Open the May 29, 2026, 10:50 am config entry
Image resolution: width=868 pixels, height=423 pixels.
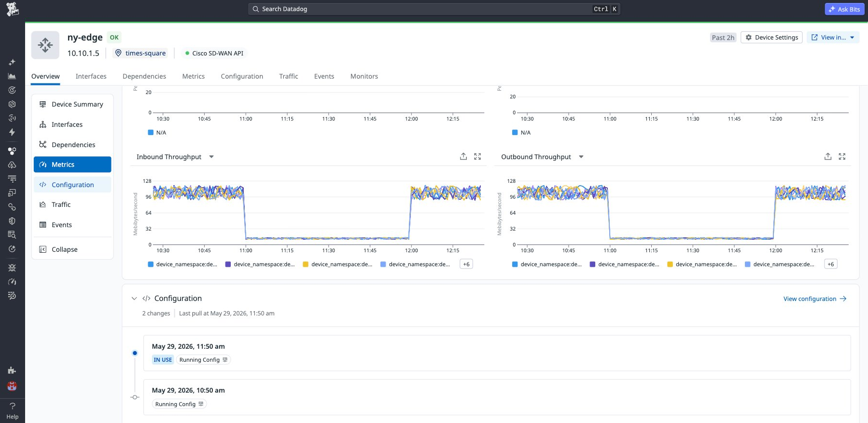(x=497, y=397)
